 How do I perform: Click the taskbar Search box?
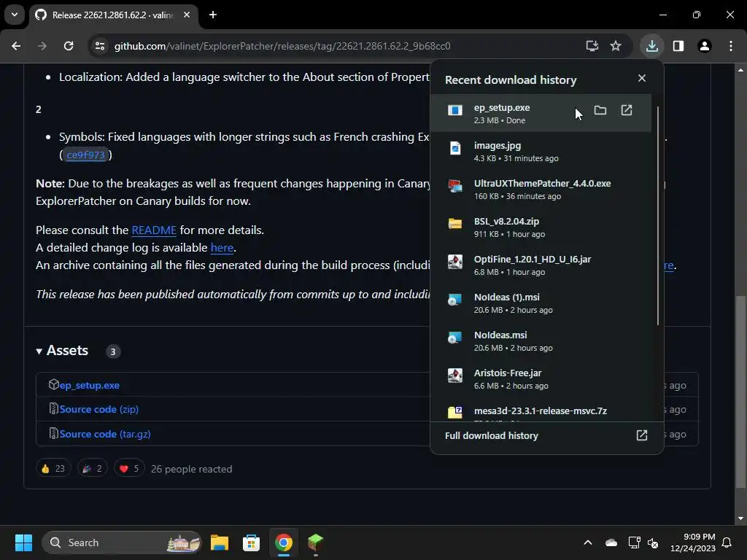(x=122, y=542)
